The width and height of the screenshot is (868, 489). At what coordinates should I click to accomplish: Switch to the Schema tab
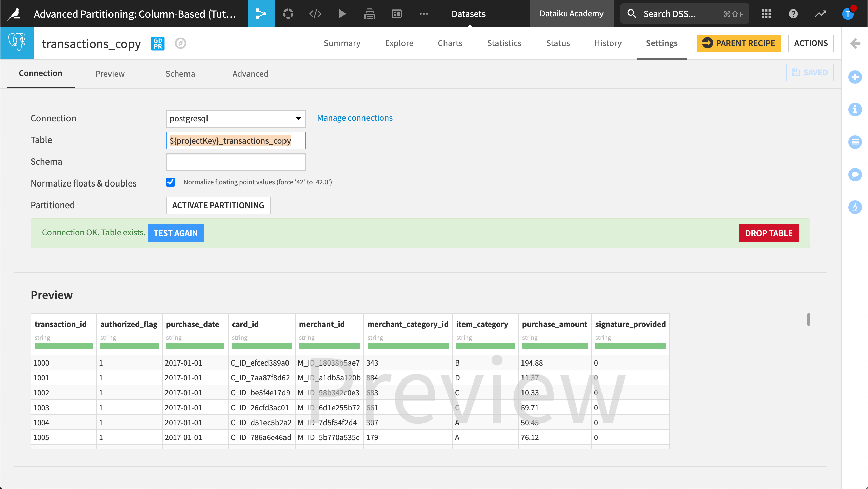click(x=180, y=74)
